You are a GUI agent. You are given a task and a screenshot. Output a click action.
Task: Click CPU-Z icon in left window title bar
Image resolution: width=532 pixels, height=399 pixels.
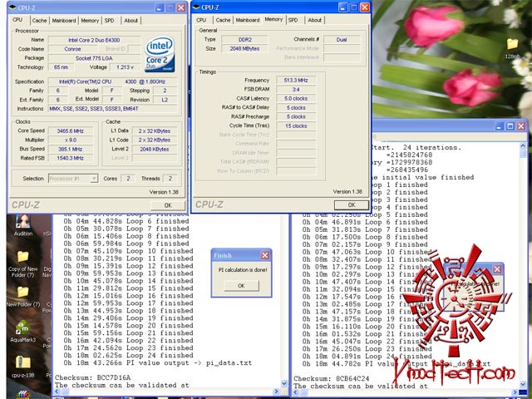(x=12, y=7)
